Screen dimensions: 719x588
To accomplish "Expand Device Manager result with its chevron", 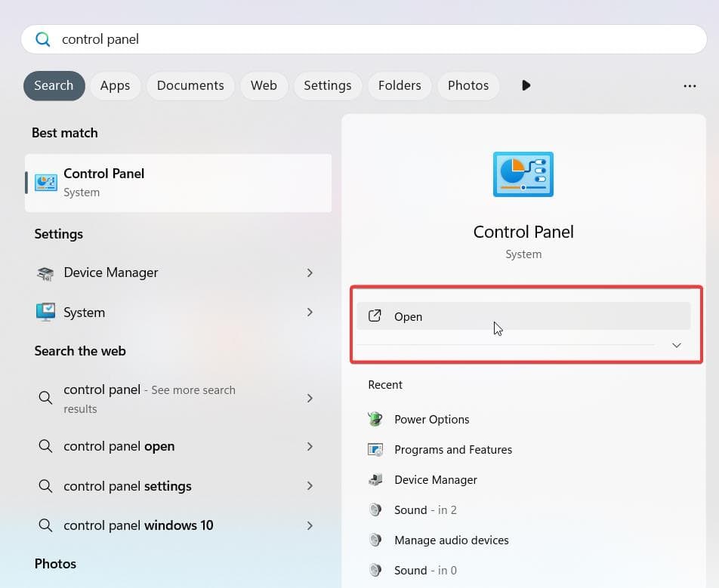I will pos(310,273).
